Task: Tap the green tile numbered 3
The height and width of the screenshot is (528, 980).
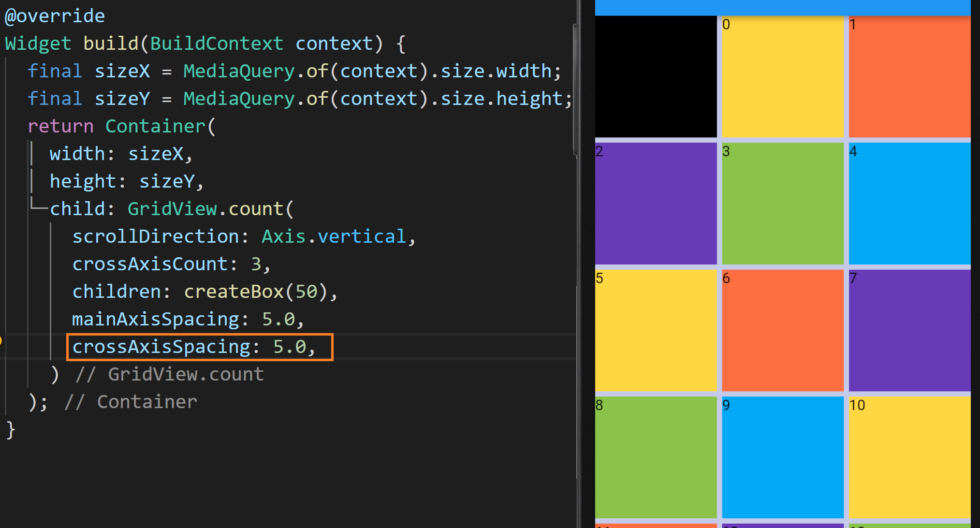Action: tap(782, 204)
